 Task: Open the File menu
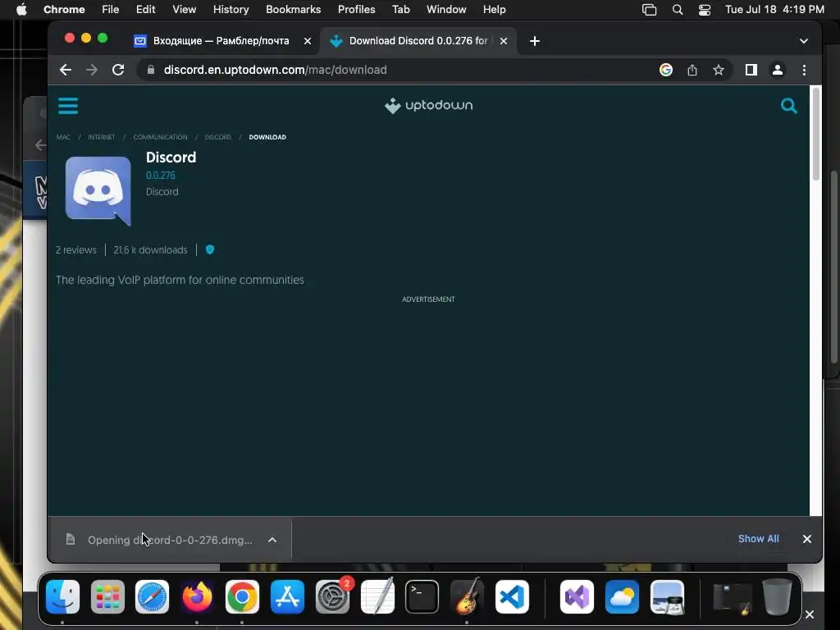[111, 10]
